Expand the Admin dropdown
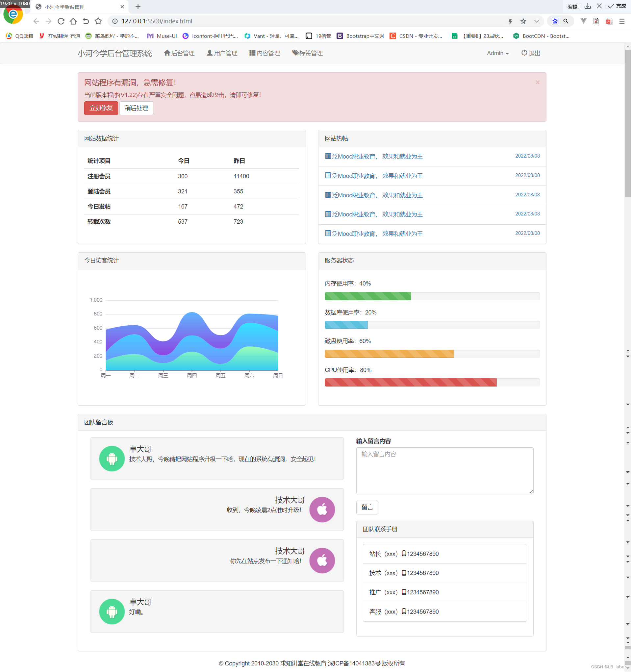Image resolution: width=631 pixels, height=672 pixels. (497, 53)
